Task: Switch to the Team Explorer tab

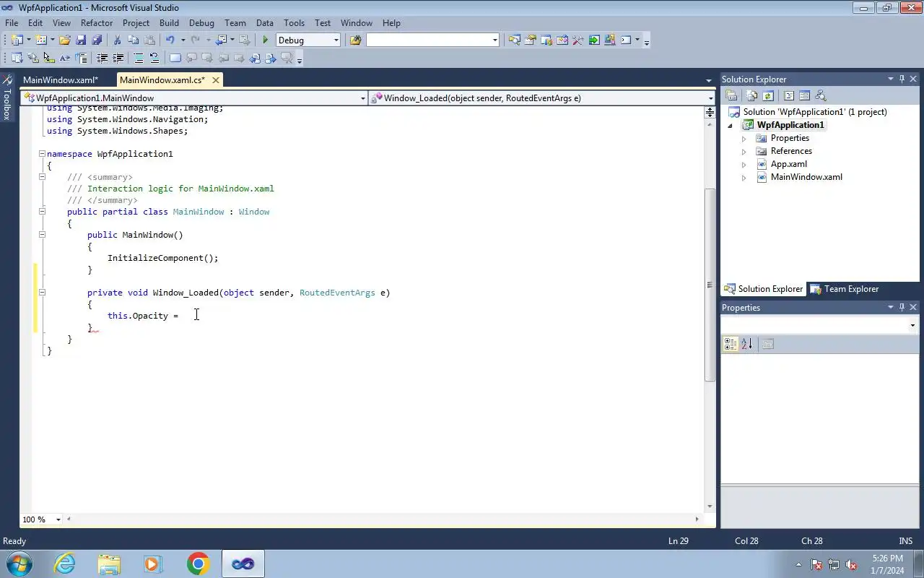Action: [x=845, y=289]
